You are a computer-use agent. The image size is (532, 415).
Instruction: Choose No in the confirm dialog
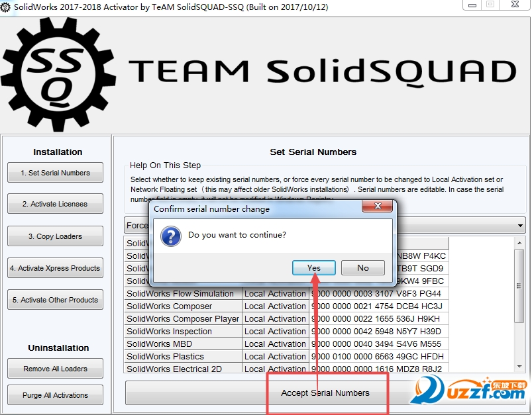tap(363, 268)
